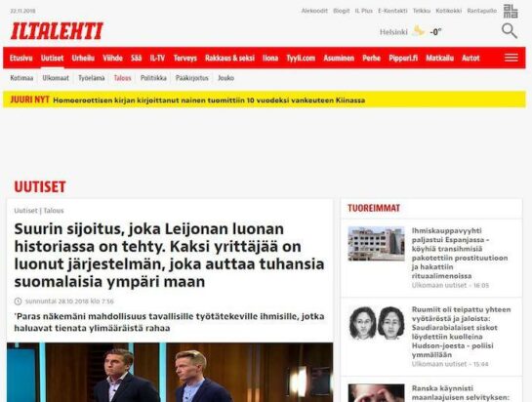The height and width of the screenshot is (402, 532).
Task: Click the building thumbnail in Tuoreimmat
Action: point(376,244)
